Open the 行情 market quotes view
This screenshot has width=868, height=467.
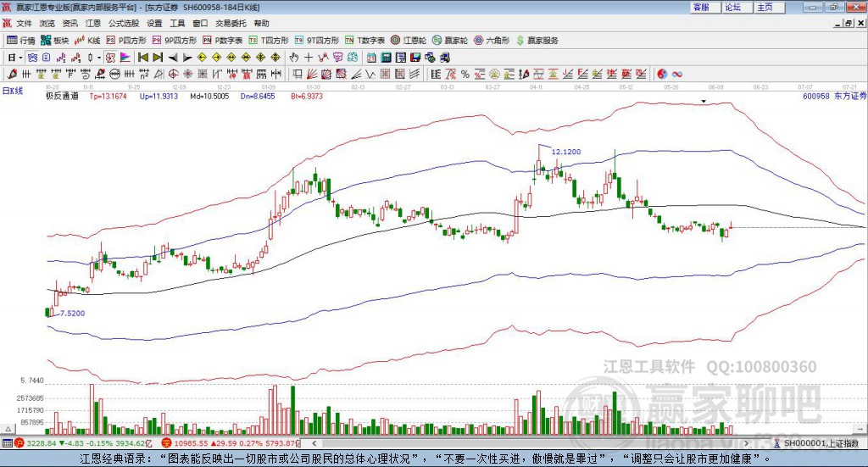click(x=20, y=41)
